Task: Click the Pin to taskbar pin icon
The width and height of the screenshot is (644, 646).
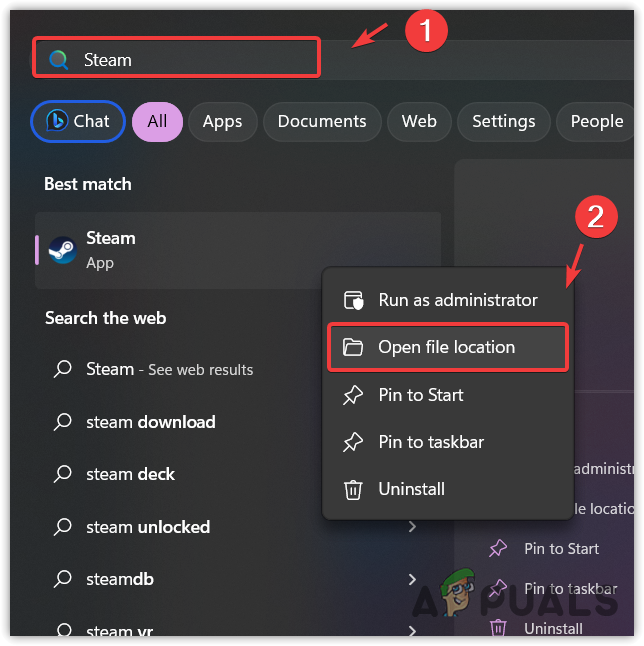Action: 353,442
